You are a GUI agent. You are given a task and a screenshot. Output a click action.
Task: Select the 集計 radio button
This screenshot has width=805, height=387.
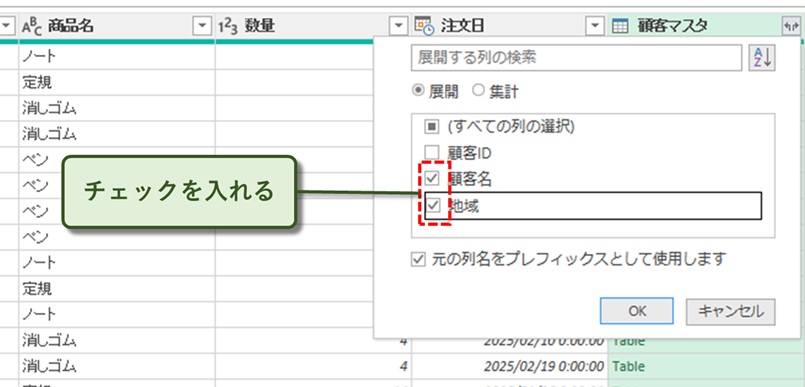[x=478, y=91]
